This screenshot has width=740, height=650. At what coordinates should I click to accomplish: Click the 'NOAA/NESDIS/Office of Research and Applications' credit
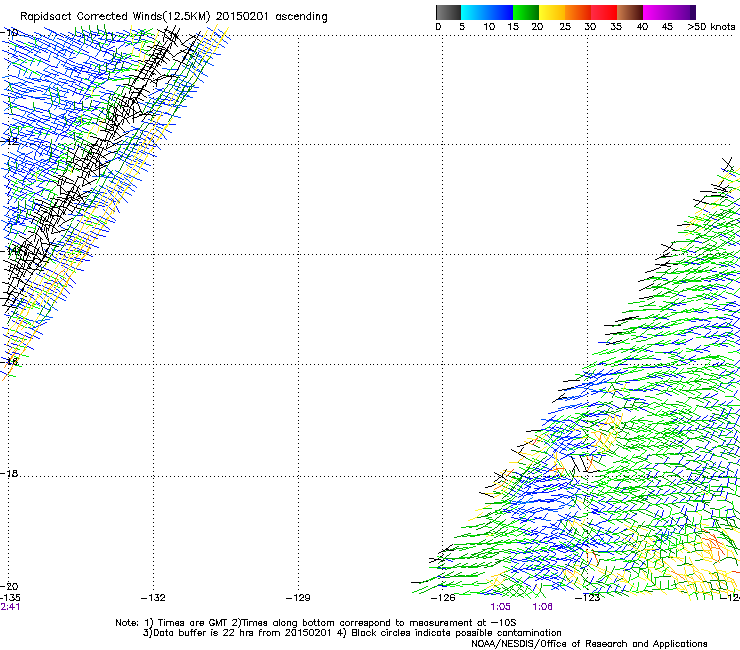coord(589,644)
